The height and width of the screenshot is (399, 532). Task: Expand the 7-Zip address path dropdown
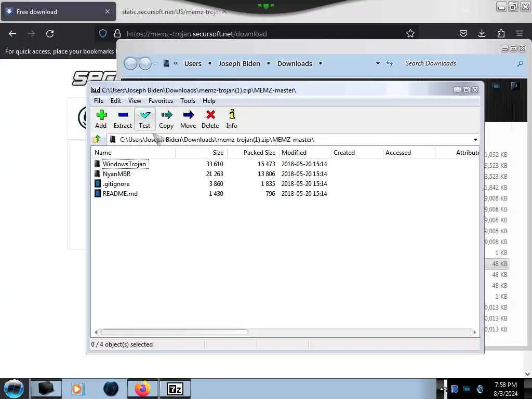coord(475,139)
